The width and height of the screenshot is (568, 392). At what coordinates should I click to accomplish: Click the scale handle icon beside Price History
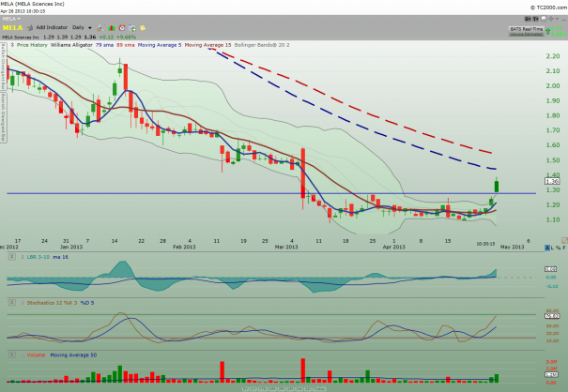(x=12, y=45)
